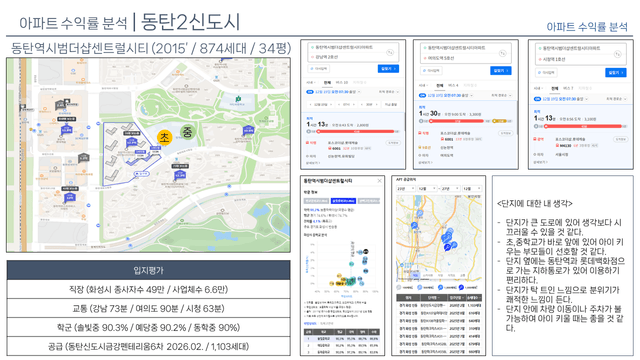Click the 교통 row in 입지평가 table
This screenshot has width=640, height=360.
tap(149, 309)
